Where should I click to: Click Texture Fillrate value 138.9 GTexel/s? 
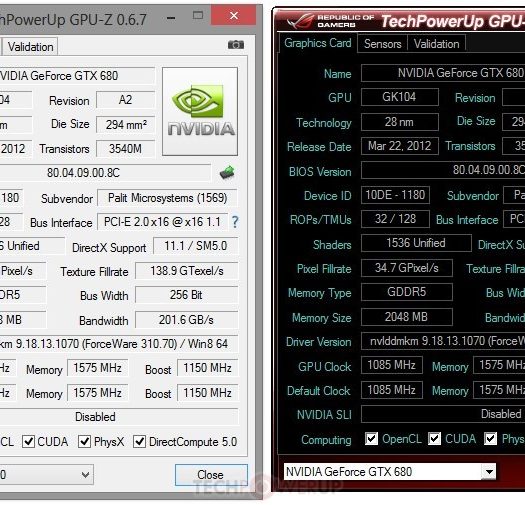186,271
